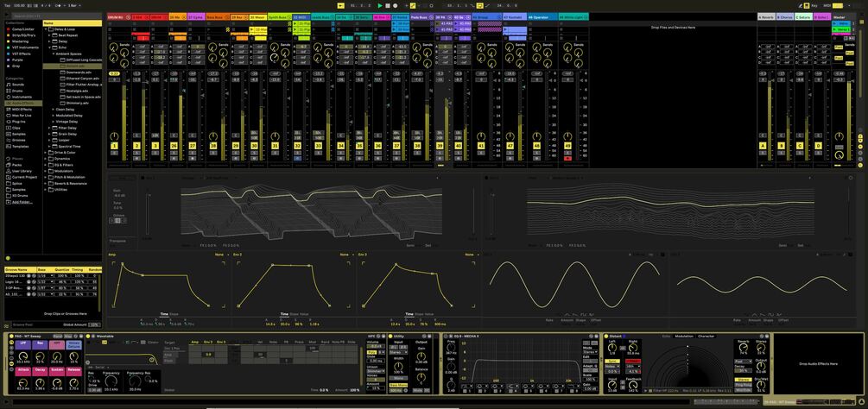Select the VST Instruments collection

click(22, 47)
